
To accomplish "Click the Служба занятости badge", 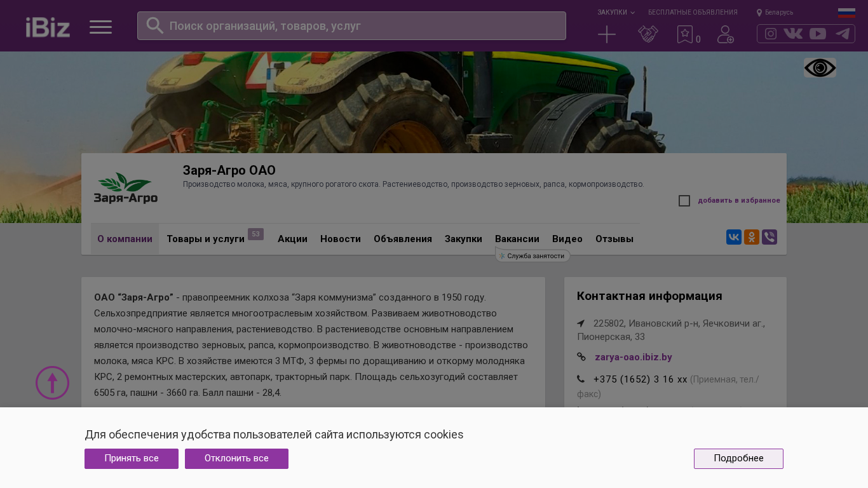I will click(532, 255).
